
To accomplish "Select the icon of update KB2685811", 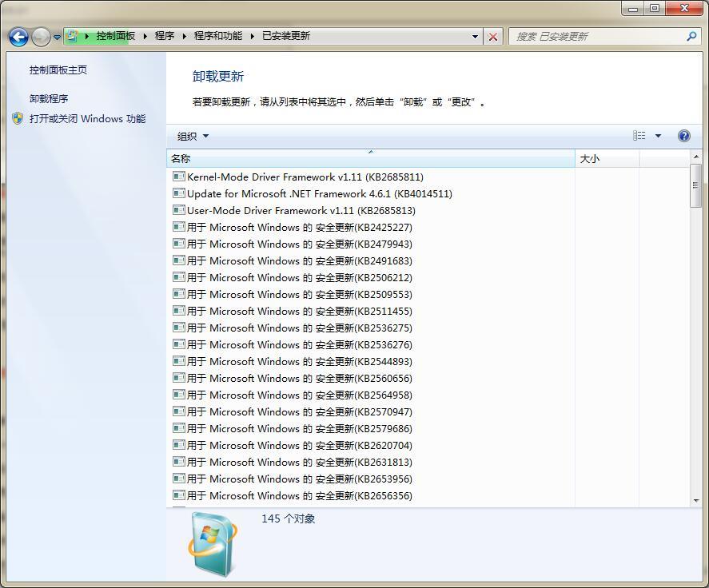I will [179, 177].
